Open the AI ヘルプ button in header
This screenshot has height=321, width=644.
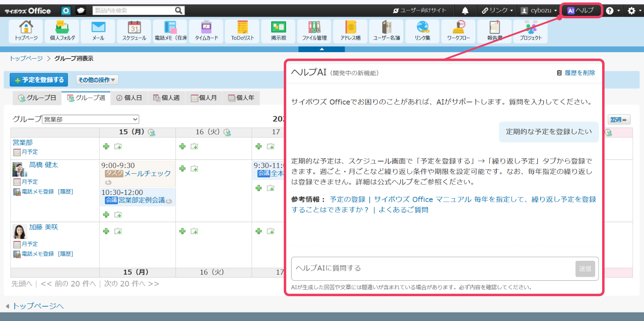pos(581,11)
